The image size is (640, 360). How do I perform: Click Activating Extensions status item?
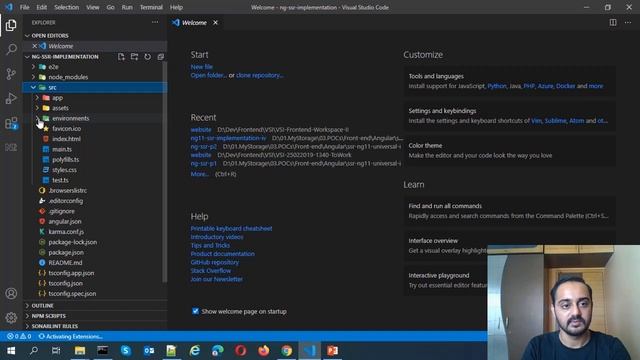(70, 336)
